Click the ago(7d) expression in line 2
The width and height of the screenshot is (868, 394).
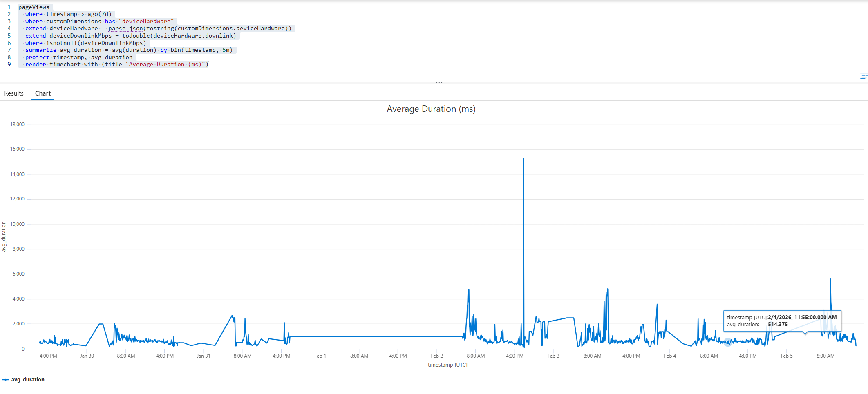[x=99, y=14]
